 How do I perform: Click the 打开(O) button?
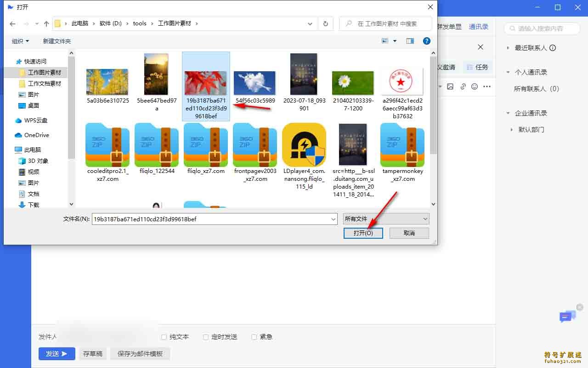[363, 233]
